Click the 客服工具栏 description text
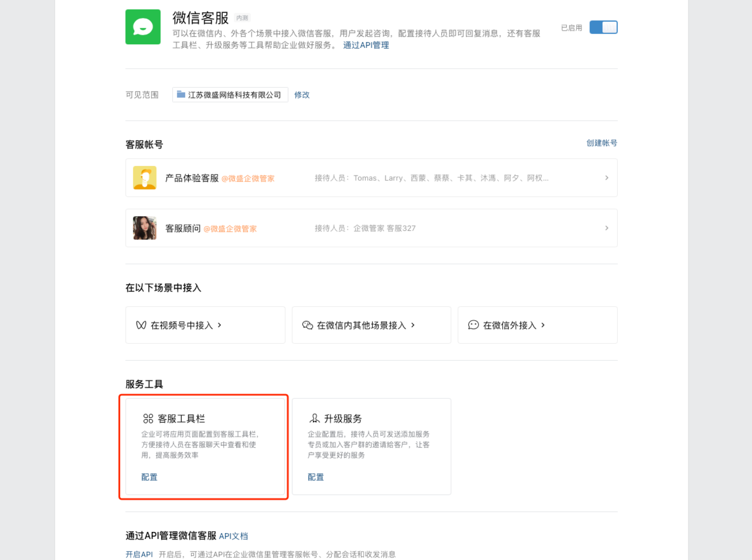752x560 pixels. click(x=200, y=445)
